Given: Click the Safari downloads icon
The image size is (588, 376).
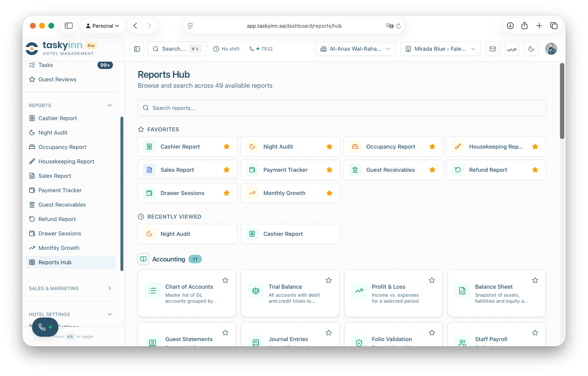Looking at the screenshot, I should pyautogui.click(x=510, y=26).
